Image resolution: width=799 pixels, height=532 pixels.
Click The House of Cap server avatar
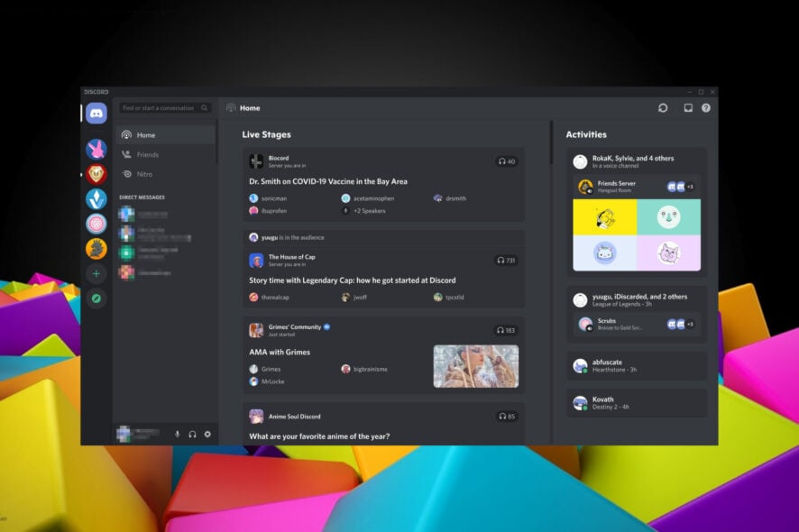pyautogui.click(x=256, y=261)
